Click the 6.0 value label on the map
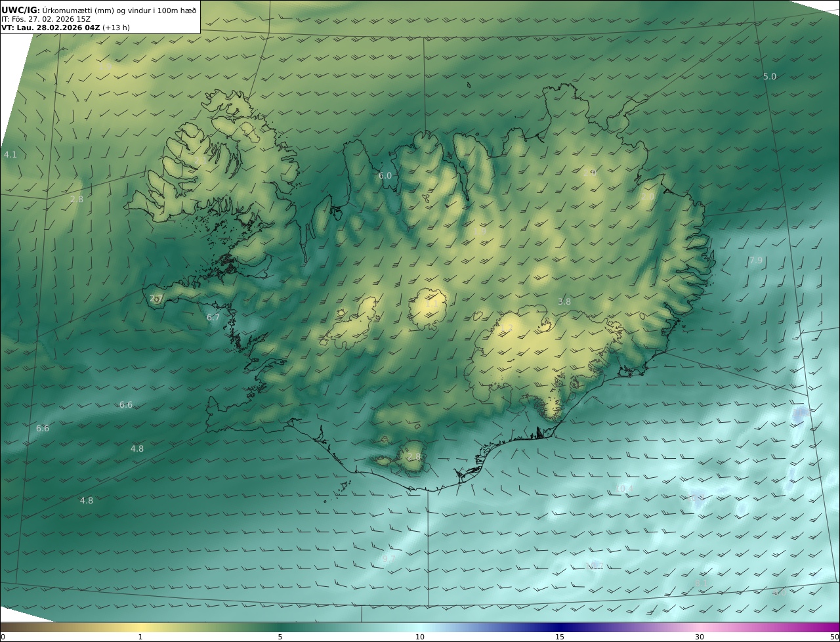This screenshot has width=840, height=642. (x=385, y=176)
